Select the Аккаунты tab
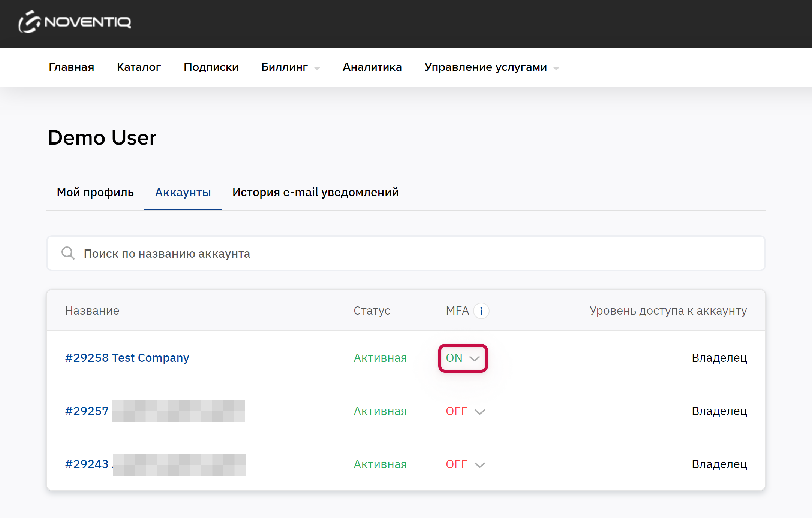This screenshot has width=812, height=518. 183,192
